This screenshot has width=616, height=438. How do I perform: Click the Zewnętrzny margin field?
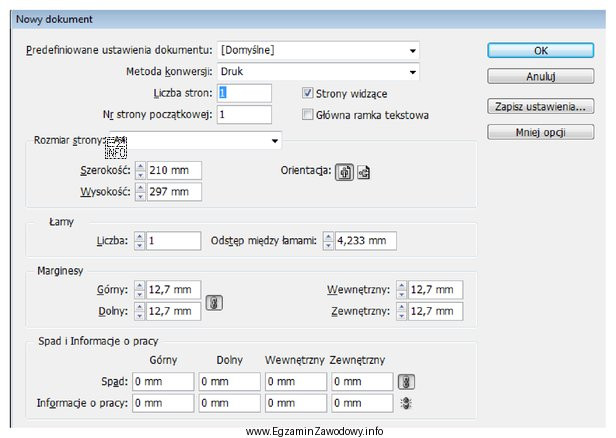[x=436, y=311]
